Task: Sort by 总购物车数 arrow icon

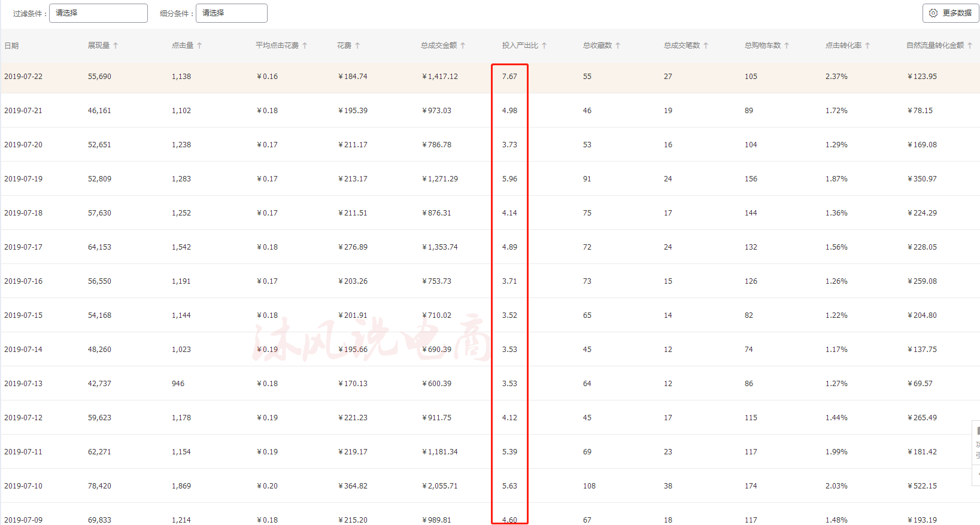Action: (787, 45)
